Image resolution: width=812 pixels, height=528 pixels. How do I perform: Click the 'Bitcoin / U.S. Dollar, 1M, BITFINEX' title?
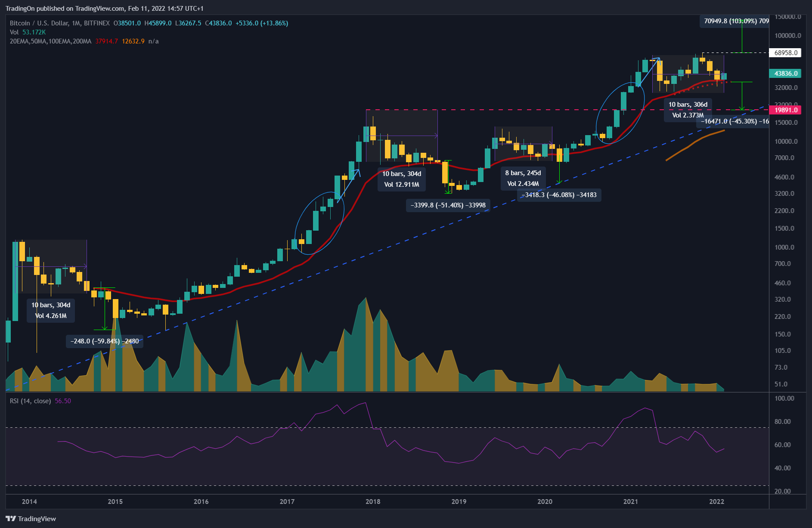coord(60,23)
